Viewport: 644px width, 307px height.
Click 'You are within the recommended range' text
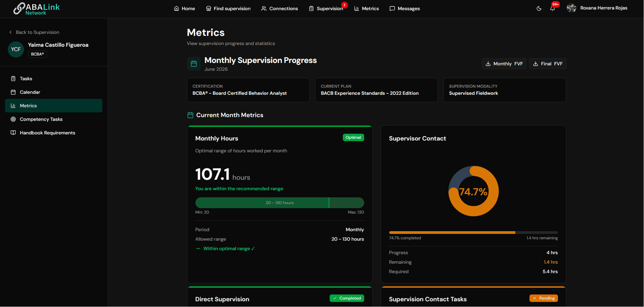[x=239, y=189]
